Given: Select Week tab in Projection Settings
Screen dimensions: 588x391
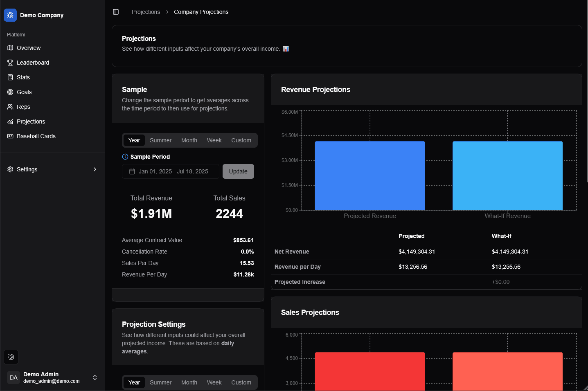Looking at the screenshot, I should (214, 382).
